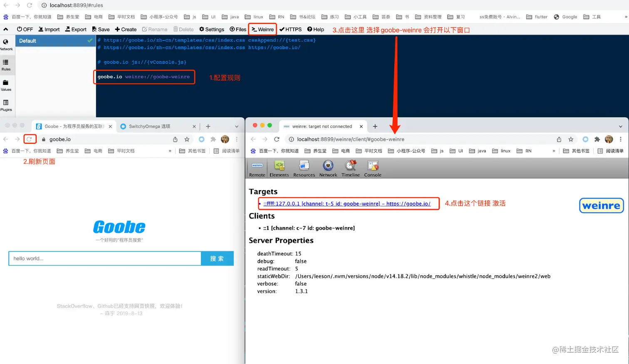This screenshot has width=629, height=364.
Task: Show more bookmarks in weinre window
Action: (x=554, y=151)
